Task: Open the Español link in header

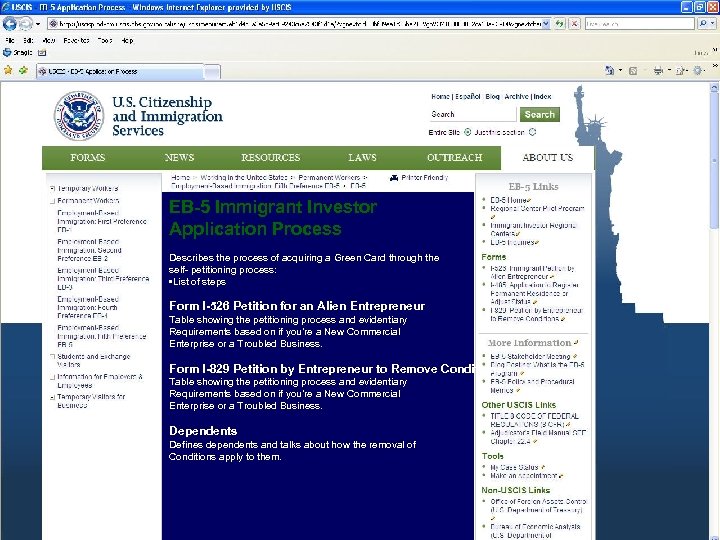Action: (467, 96)
